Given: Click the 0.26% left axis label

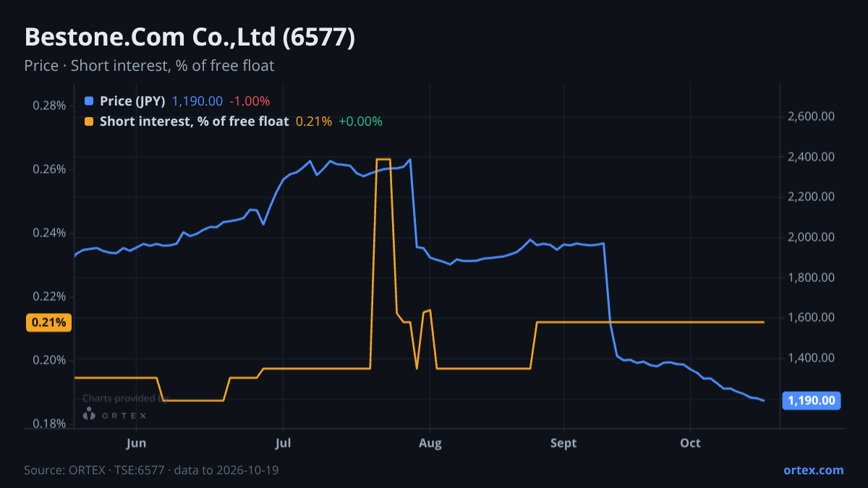Looking at the screenshot, I should (x=50, y=169).
